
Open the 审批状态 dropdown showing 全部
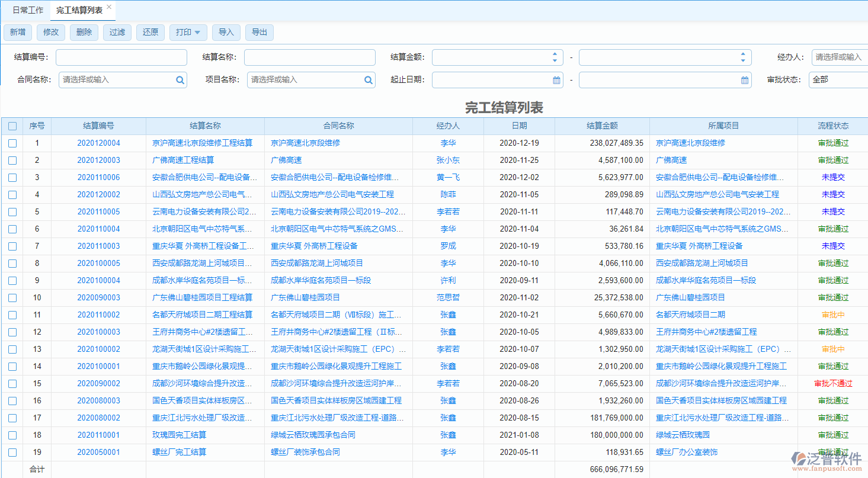(x=841, y=79)
